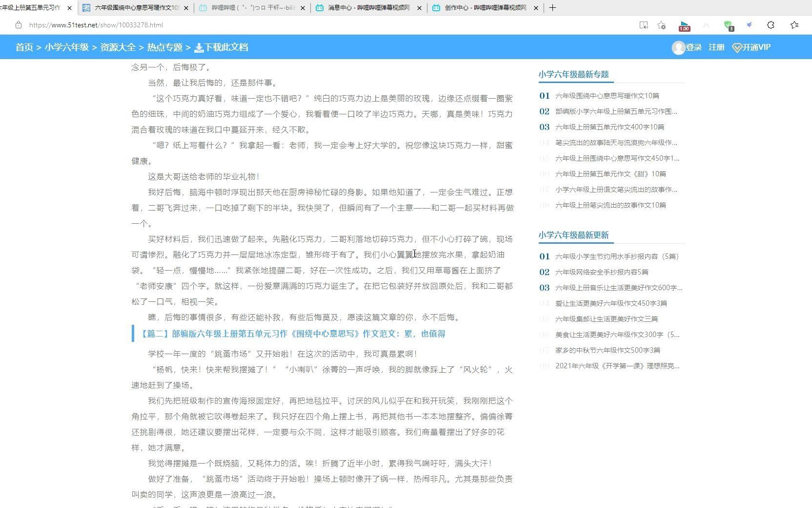The height and width of the screenshot is (508, 812).
Task: Open 六年级围绕中心意思写暖作文10篇 link
Action: click(x=607, y=96)
